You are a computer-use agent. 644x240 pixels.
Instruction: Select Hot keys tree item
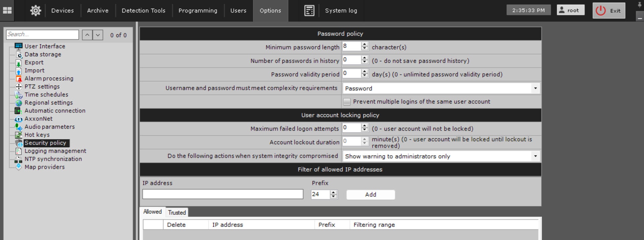click(x=37, y=135)
